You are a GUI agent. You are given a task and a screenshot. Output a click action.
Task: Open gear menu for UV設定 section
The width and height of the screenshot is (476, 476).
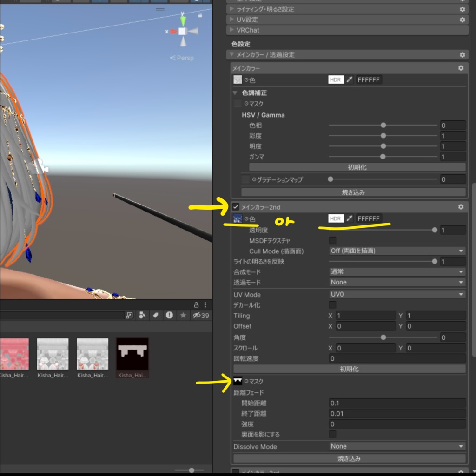coord(462,20)
